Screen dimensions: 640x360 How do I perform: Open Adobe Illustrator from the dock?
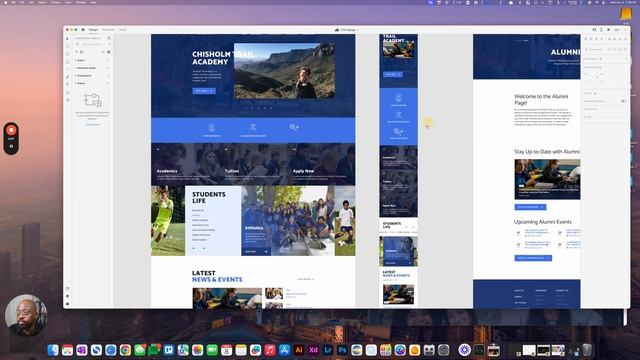(299, 350)
